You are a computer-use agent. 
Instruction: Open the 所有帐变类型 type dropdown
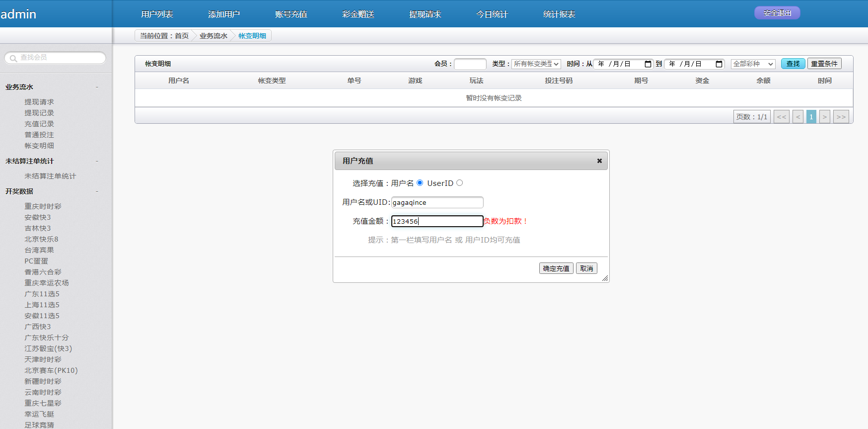pos(536,64)
